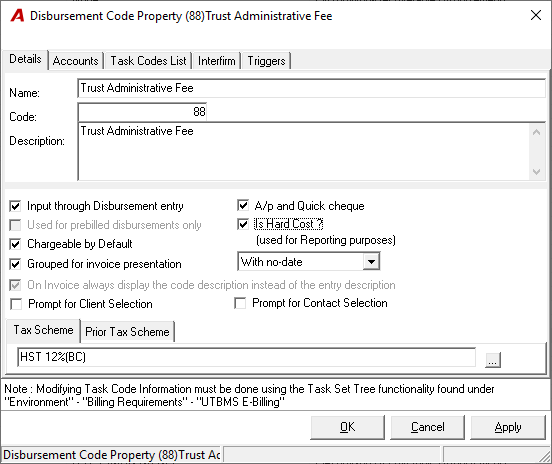Screen dimensions: 552x464
Task: Close the Disbursement Code Property dialog
Action: coord(535,15)
